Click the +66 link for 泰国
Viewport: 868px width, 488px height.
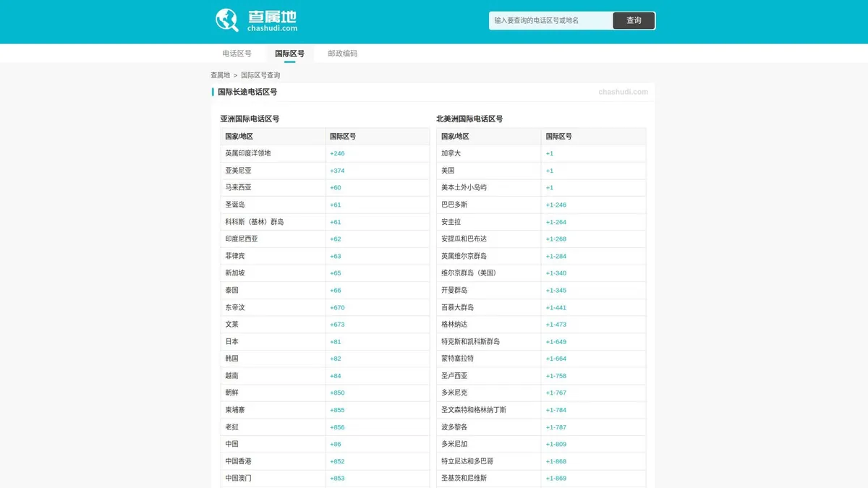pyautogui.click(x=336, y=290)
